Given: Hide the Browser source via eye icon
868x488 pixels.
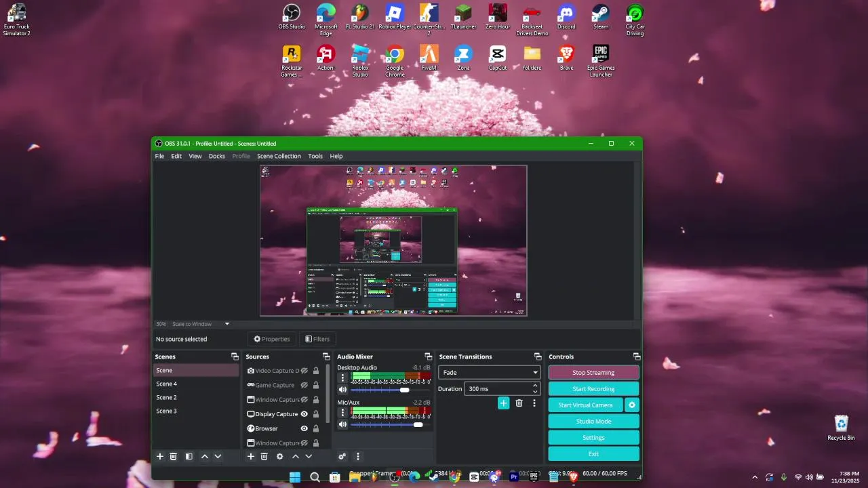Looking at the screenshot, I should point(304,428).
